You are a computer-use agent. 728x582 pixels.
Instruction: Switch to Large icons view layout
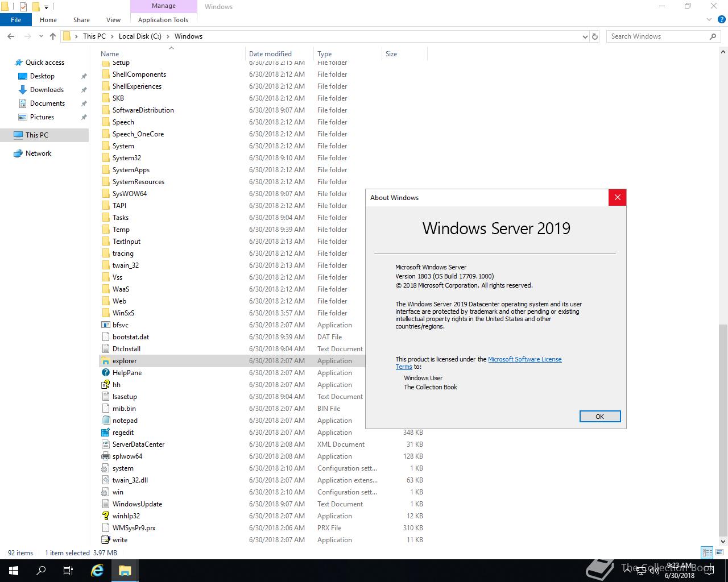pyautogui.click(x=718, y=552)
